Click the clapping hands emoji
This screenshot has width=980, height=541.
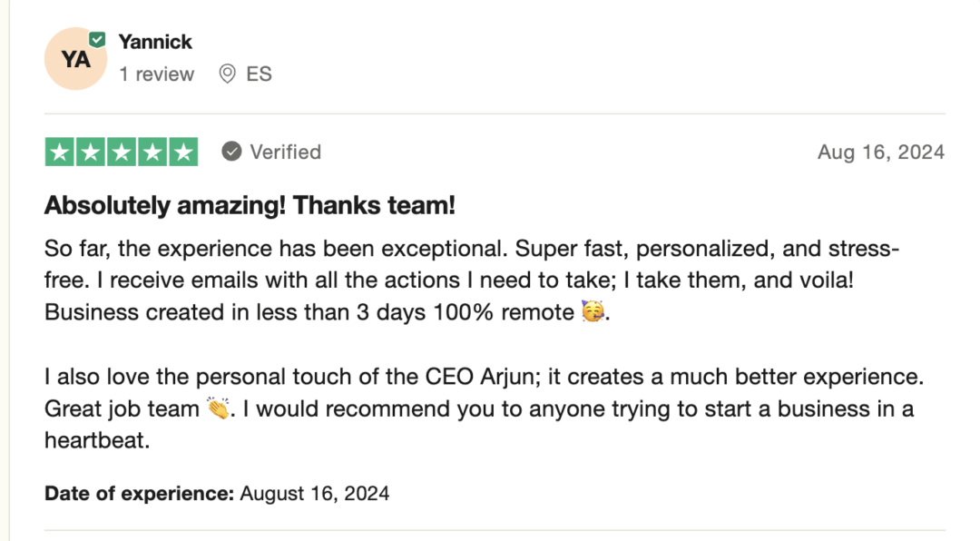pos(218,408)
